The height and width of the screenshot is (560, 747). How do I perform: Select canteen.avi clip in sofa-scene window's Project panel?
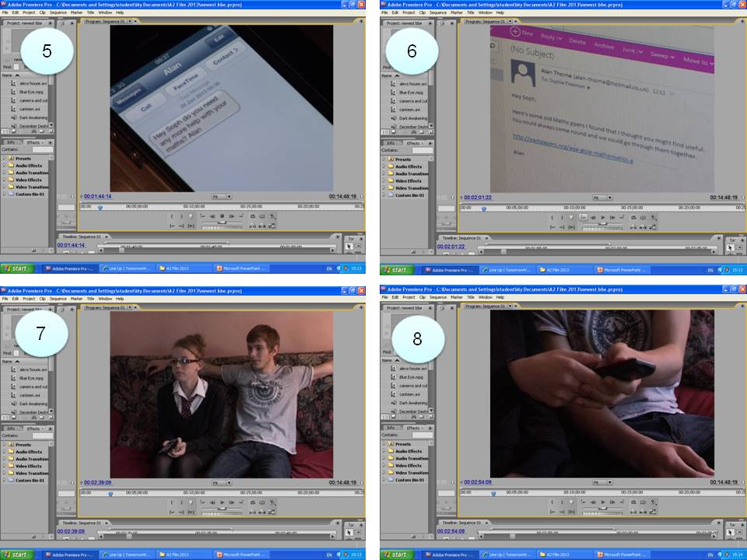click(30, 395)
